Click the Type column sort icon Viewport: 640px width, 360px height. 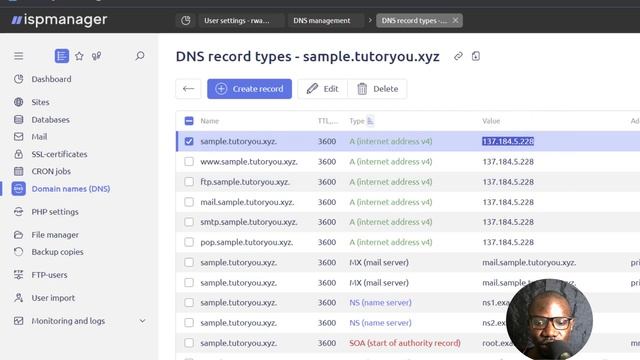(x=370, y=121)
